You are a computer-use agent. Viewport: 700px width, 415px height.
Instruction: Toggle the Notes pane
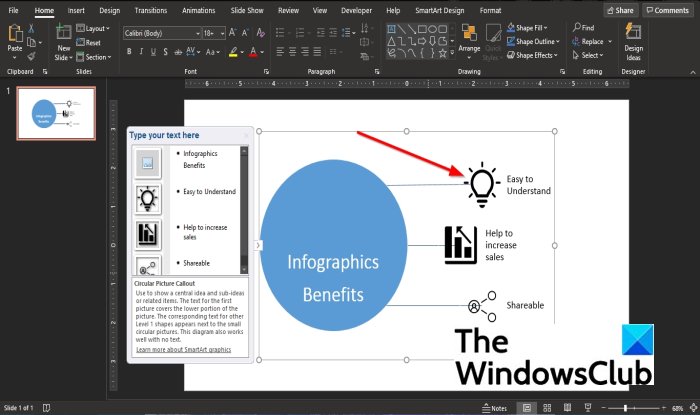point(492,408)
